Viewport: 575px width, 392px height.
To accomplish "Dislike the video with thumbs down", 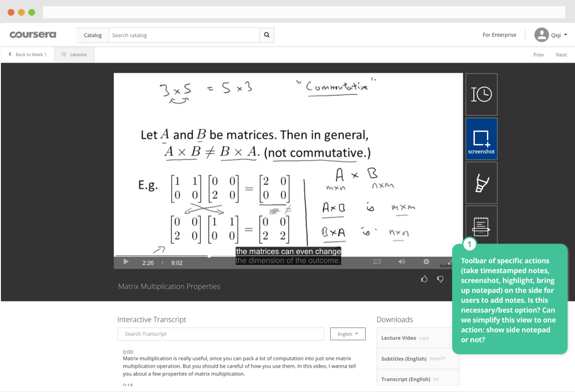I will [x=440, y=279].
